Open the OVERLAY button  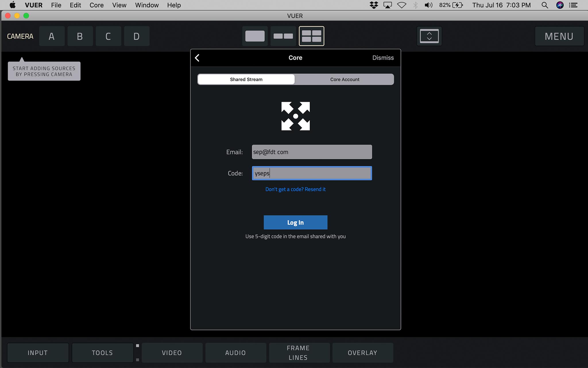tap(363, 353)
